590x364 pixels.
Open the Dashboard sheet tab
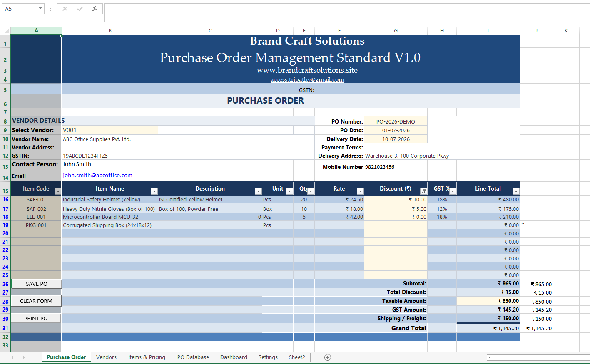click(x=234, y=357)
